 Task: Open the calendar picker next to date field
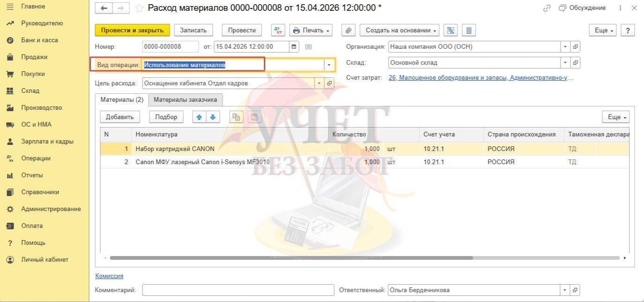(294, 47)
